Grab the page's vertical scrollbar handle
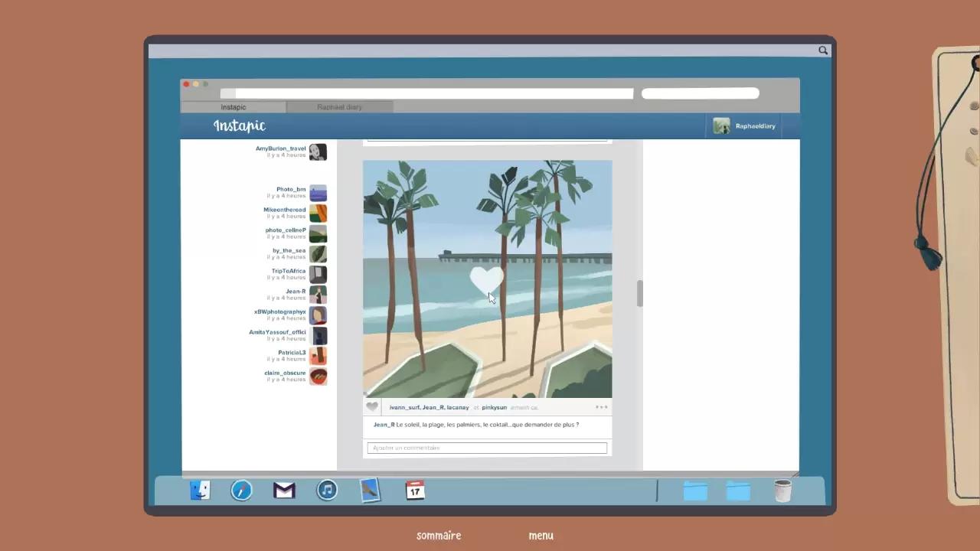Viewport: 980px width, 551px height. coord(639,294)
